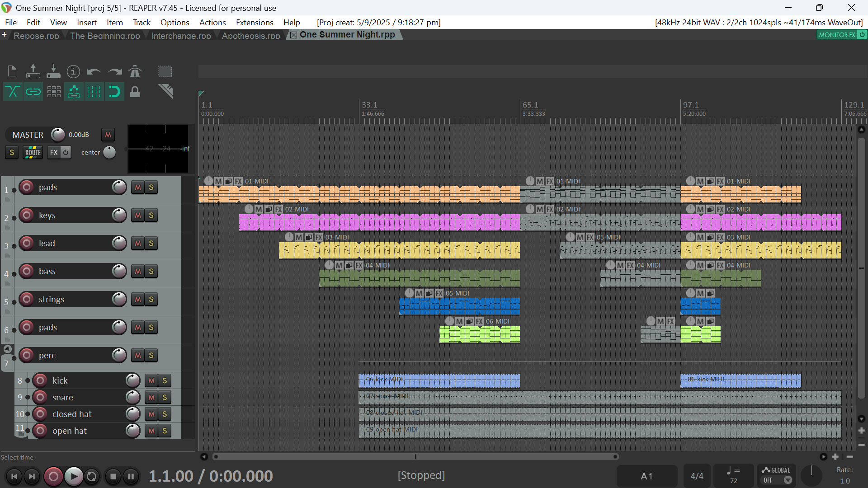
Task: Solo the bass track
Action: [151, 272]
